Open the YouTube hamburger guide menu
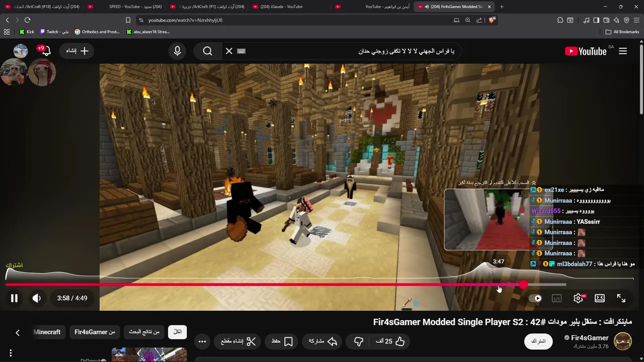 tap(623, 51)
